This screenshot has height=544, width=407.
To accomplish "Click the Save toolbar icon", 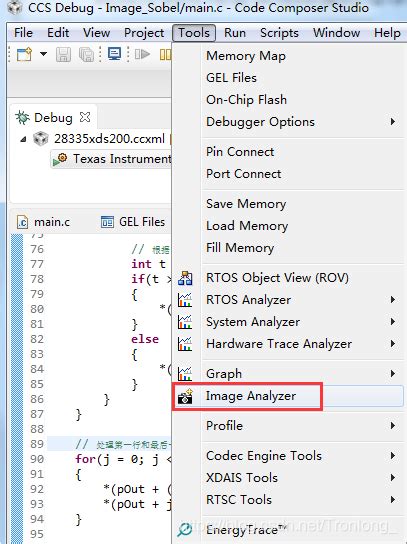I will pos(63,54).
